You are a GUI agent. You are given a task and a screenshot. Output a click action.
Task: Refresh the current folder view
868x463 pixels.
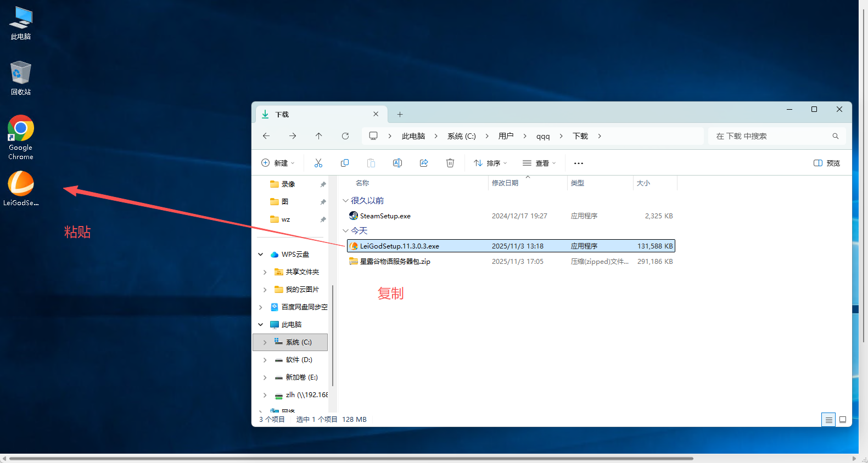[345, 136]
